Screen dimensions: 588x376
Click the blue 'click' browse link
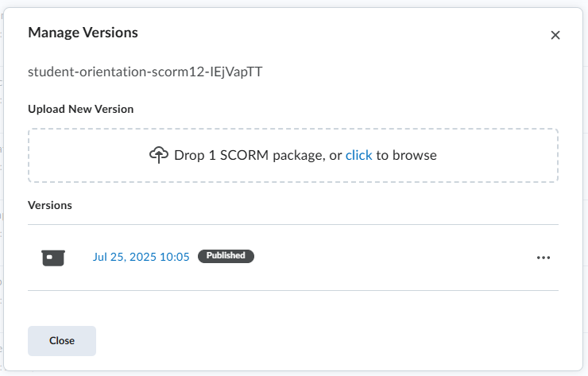(358, 155)
